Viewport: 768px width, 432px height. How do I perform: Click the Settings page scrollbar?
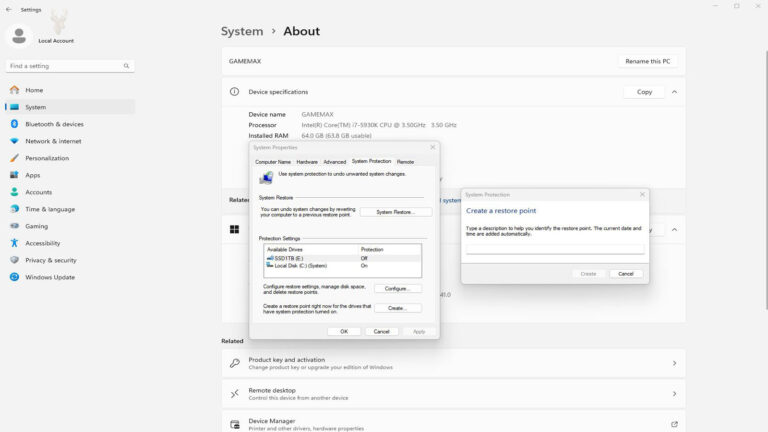[x=766, y=180]
